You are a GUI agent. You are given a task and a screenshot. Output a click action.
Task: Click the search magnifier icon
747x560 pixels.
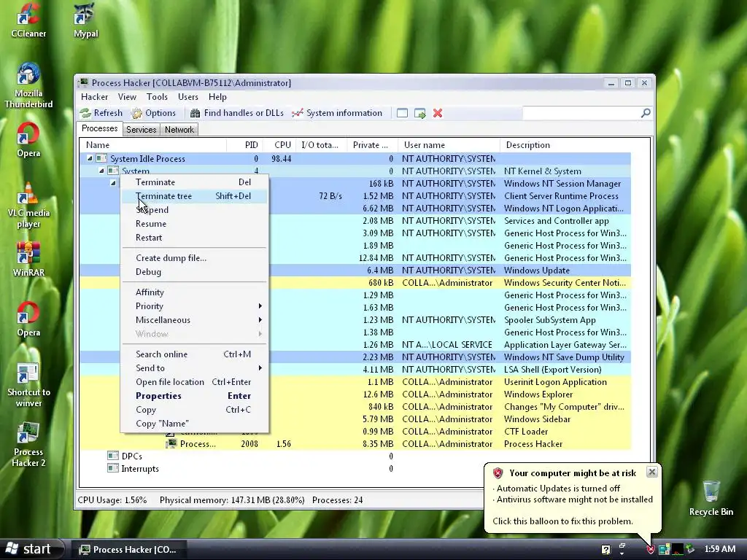pyautogui.click(x=646, y=113)
